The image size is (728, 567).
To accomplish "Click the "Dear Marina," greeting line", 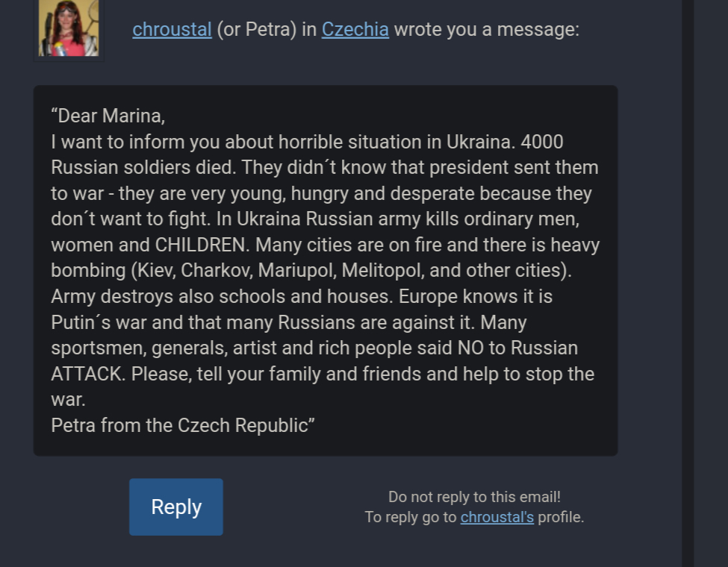I will 108,116.
